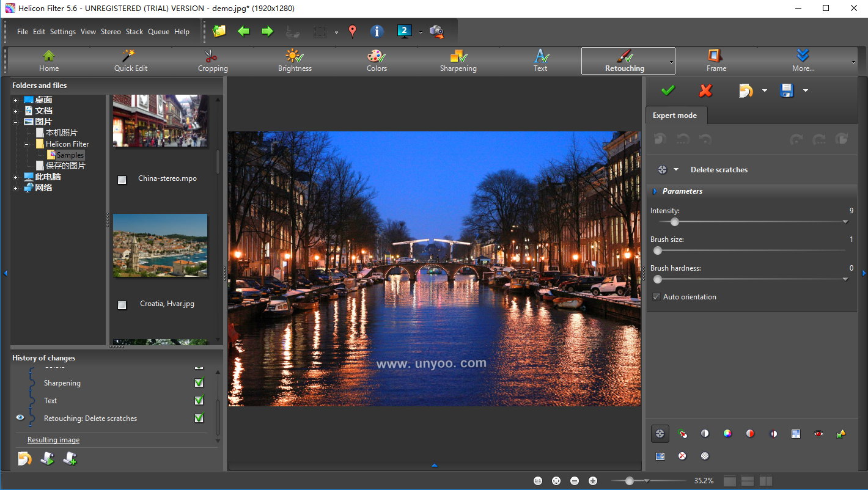Open the Settings menu
868x490 pixels.
(63, 32)
